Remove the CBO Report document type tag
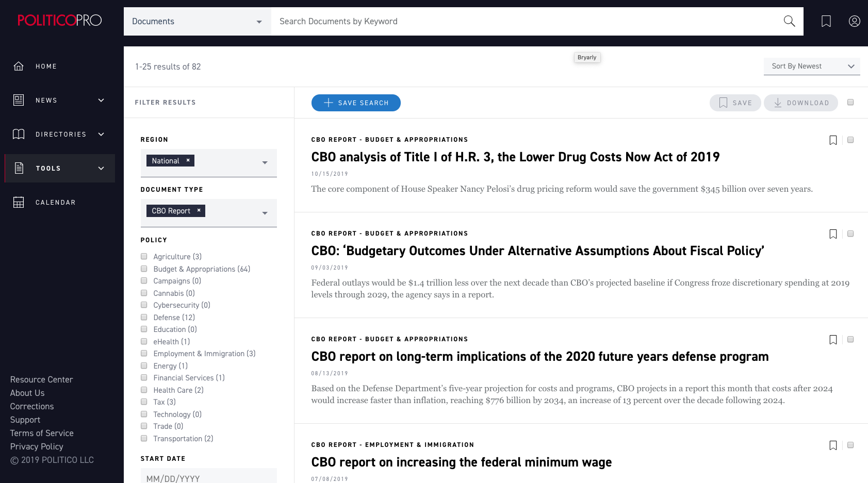The height and width of the screenshot is (483, 868). pos(199,210)
